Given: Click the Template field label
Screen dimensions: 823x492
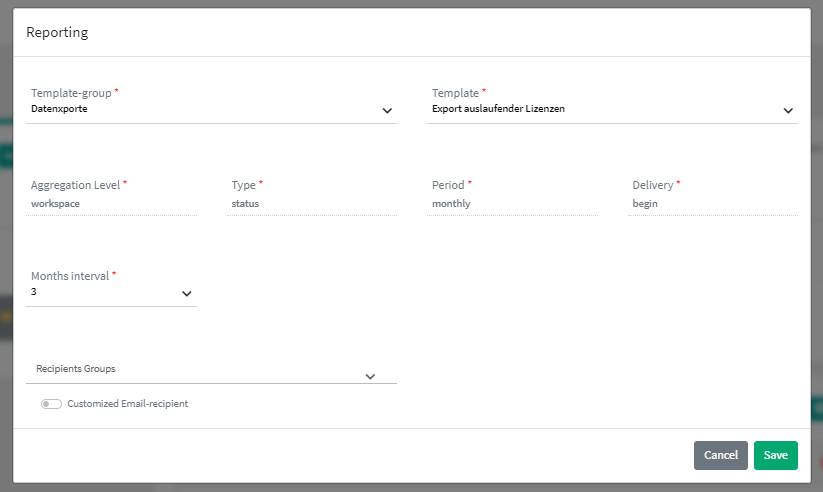Looking at the screenshot, I should pos(455,93).
